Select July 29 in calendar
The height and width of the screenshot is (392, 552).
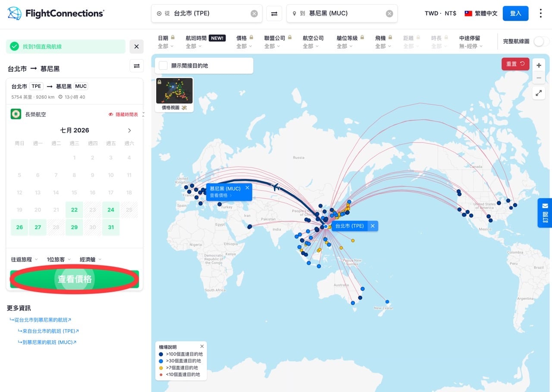pyautogui.click(x=74, y=227)
